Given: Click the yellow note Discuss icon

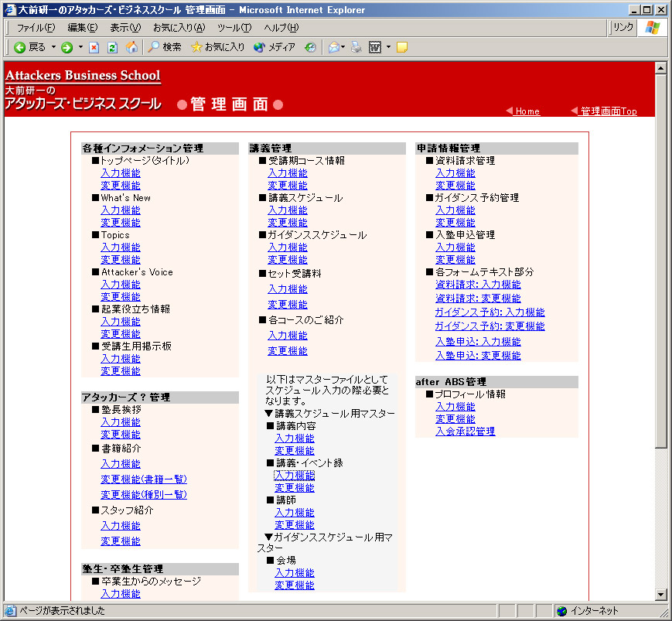Looking at the screenshot, I should tap(402, 47).
